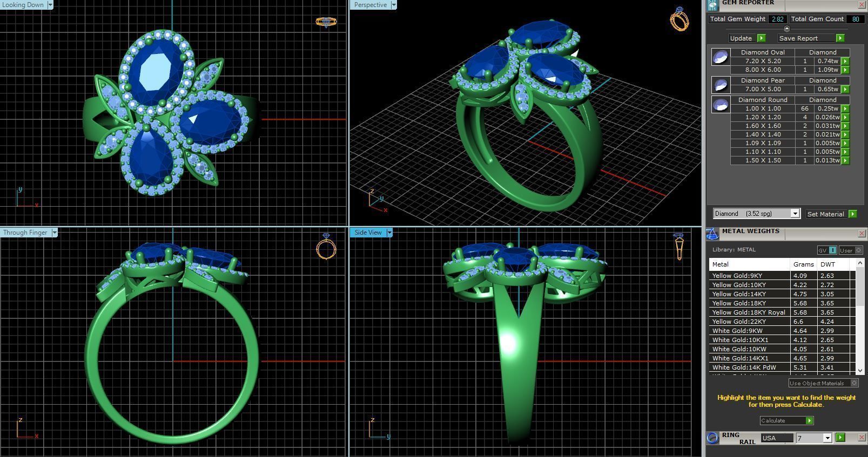
Task: Click green arrow for 1.10 X 1.10 round
Action: coord(845,152)
